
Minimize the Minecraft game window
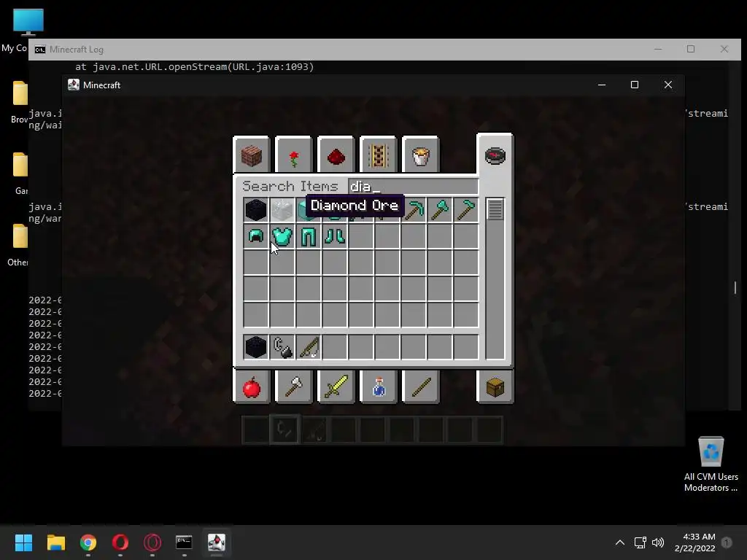pyautogui.click(x=602, y=85)
